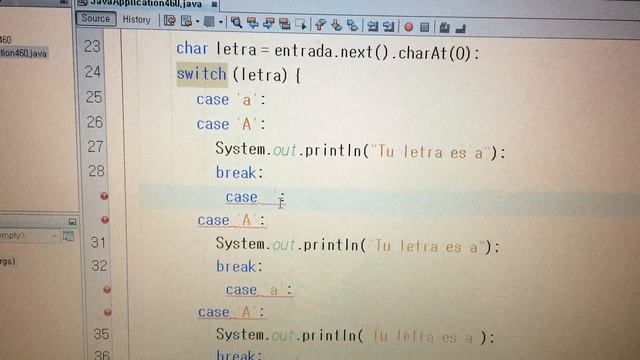
Task: Toggle Bookmark on current line icon
Action: click(352, 25)
